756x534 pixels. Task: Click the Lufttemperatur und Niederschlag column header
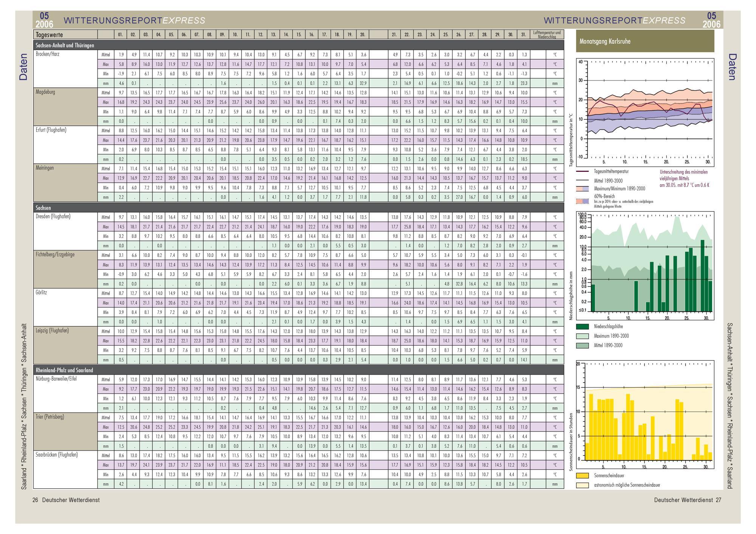547,35
